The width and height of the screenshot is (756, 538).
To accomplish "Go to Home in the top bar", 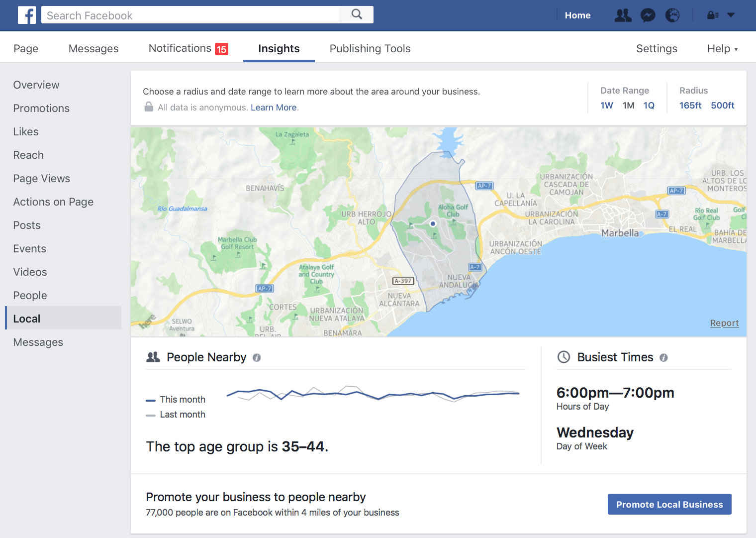I will click(577, 15).
